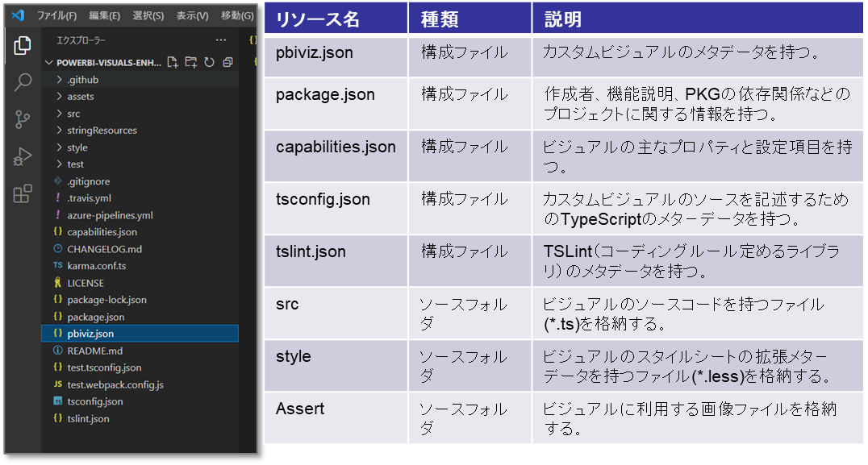Click the Assert cell in the table
The height and width of the screenshot is (465, 868).
(336, 417)
